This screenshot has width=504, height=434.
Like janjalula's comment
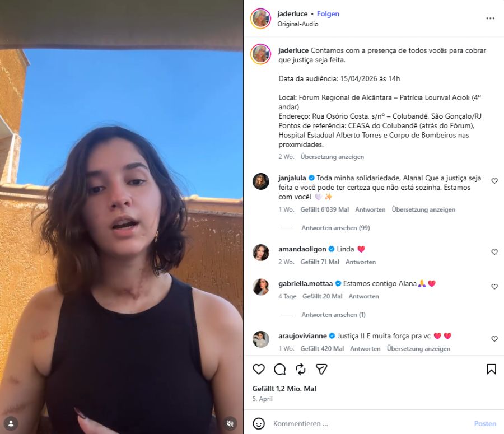click(494, 181)
